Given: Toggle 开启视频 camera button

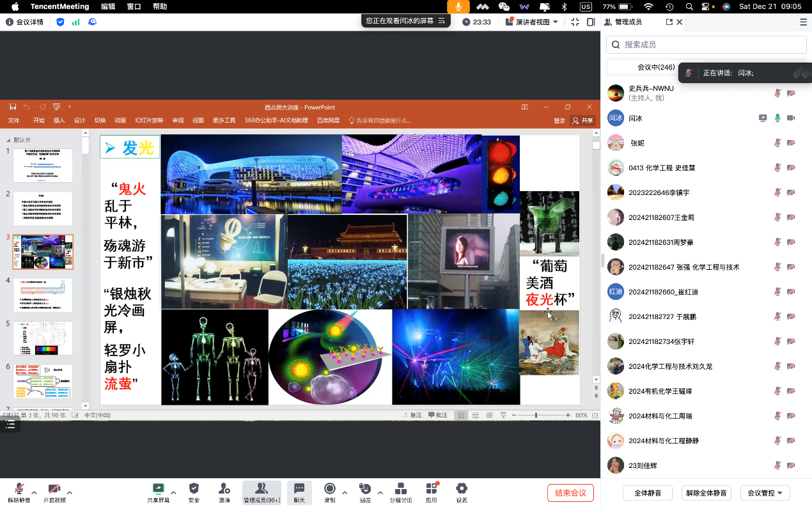Looking at the screenshot, I should pos(54,489).
